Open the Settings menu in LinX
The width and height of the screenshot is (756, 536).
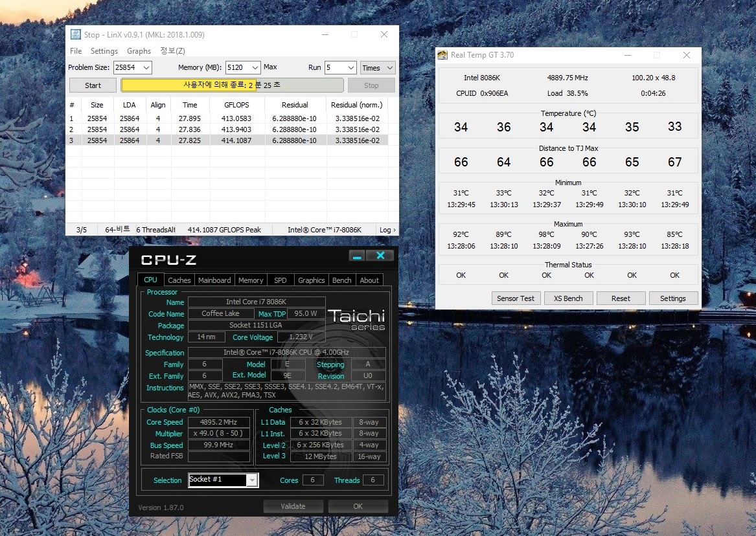pyautogui.click(x=104, y=51)
